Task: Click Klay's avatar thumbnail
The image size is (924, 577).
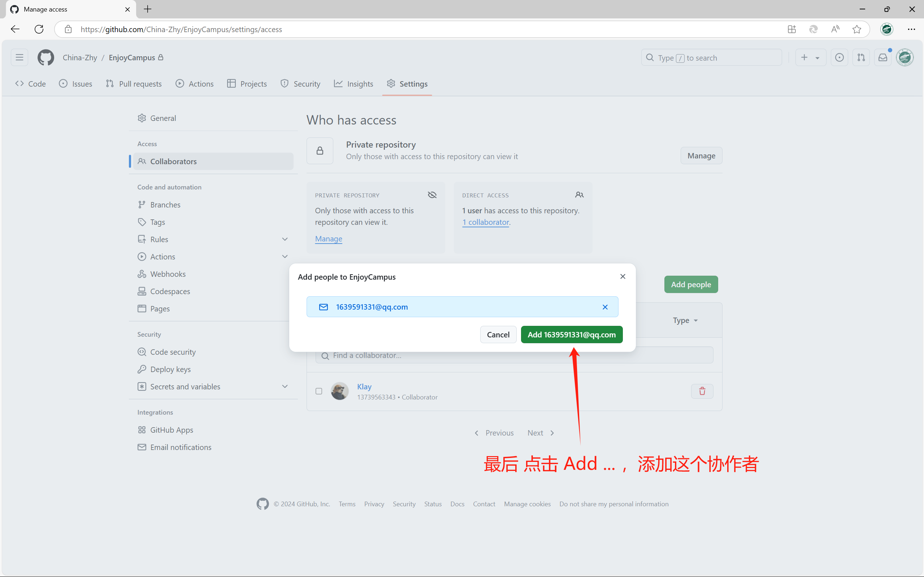Action: pyautogui.click(x=339, y=391)
